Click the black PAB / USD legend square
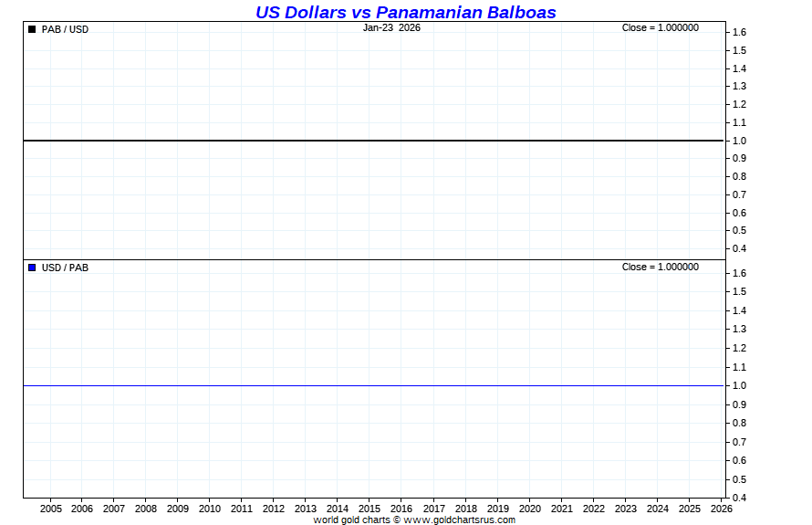The width and height of the screenshot is (812, 525). [32, 29]
